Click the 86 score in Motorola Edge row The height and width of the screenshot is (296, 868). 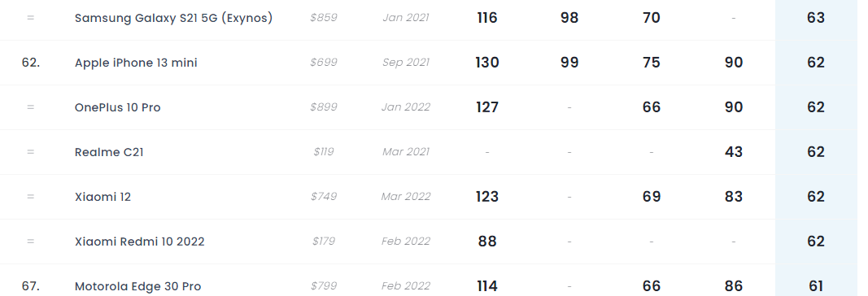734,286
